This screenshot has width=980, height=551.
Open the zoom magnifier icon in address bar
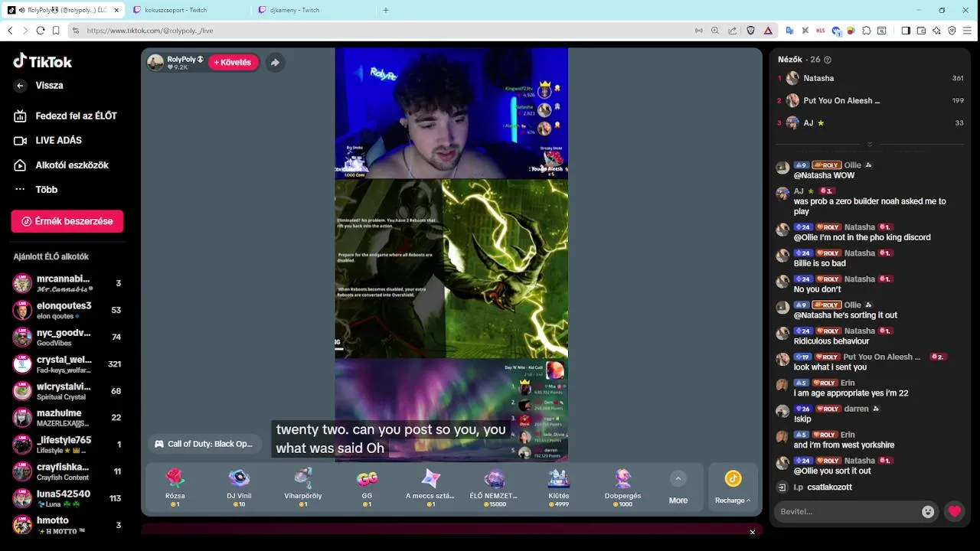pos(715,31)
